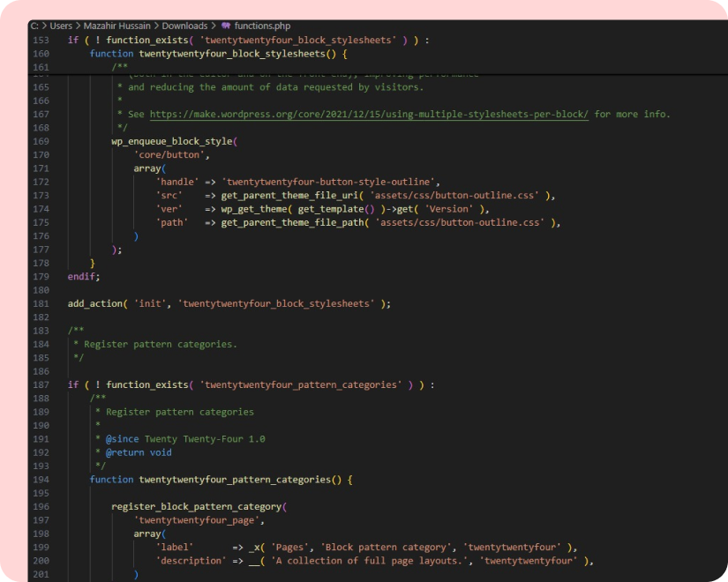Click 'twentytwentyfour_pattern_categories' string on line 187
Image resolution: width=728 pixels, height=582 pixels.
click(x=300, y=384)
